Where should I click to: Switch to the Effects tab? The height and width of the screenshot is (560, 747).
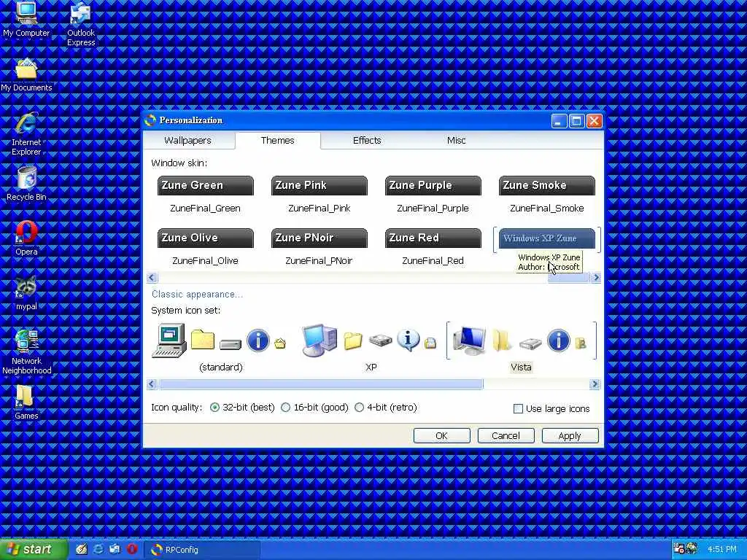pos(367,141)
